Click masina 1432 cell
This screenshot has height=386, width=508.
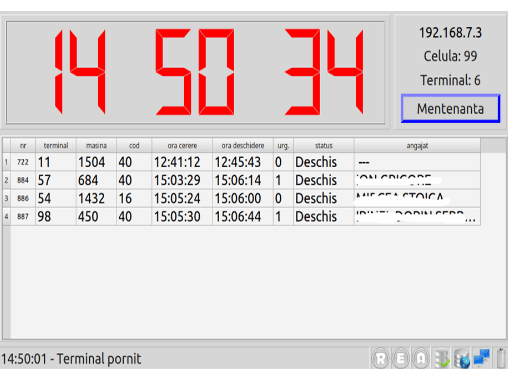pyautogui.click(x=96, y=198)
